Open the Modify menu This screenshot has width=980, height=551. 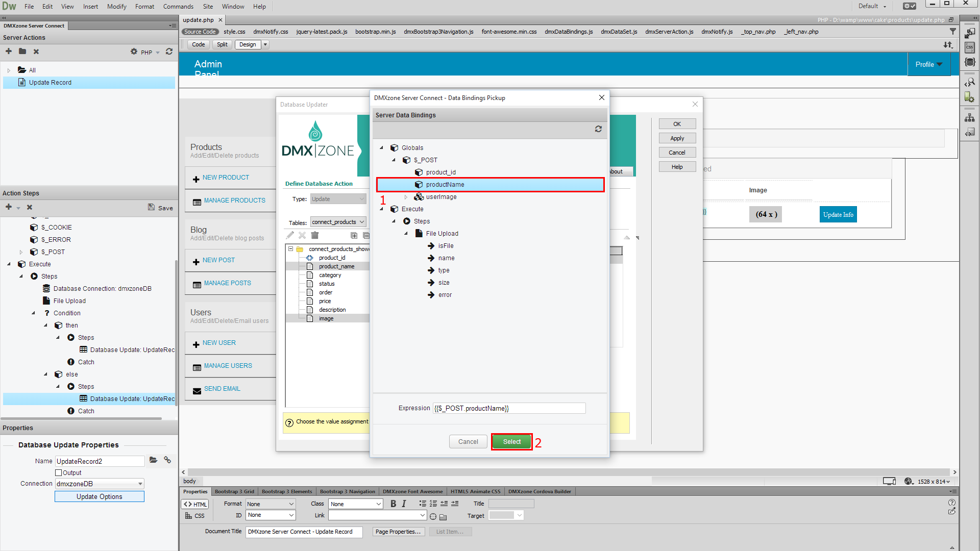coord(116,7)
